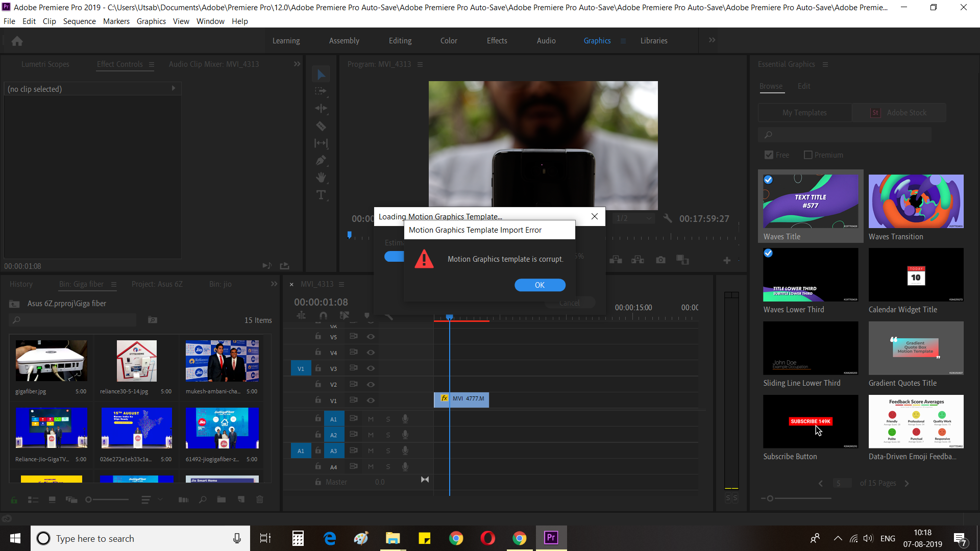Toggle V1 track output eye
980x551 pixels.
[x=371, y=400]
